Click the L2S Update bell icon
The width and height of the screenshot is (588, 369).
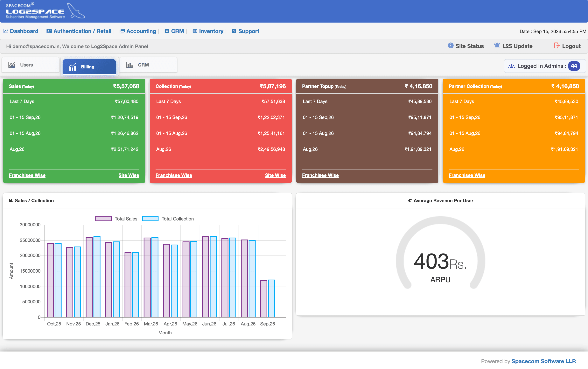click(x=497, y=46)
